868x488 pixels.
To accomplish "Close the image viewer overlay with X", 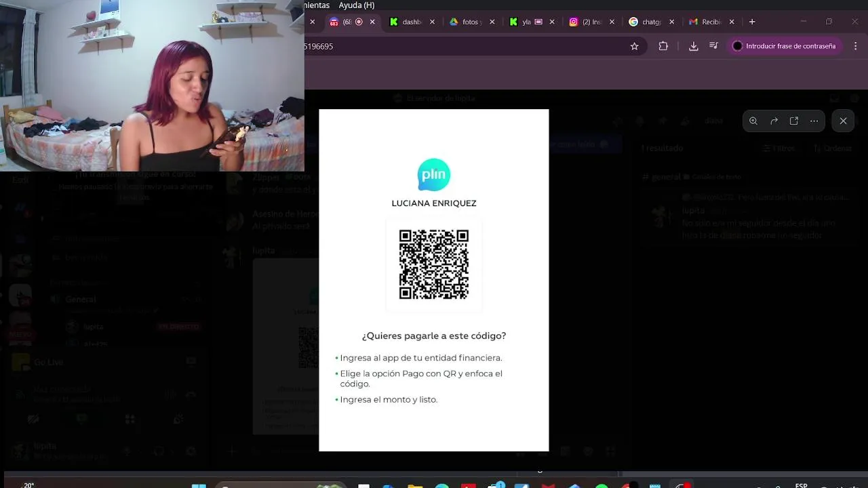I will coord(843,121).
